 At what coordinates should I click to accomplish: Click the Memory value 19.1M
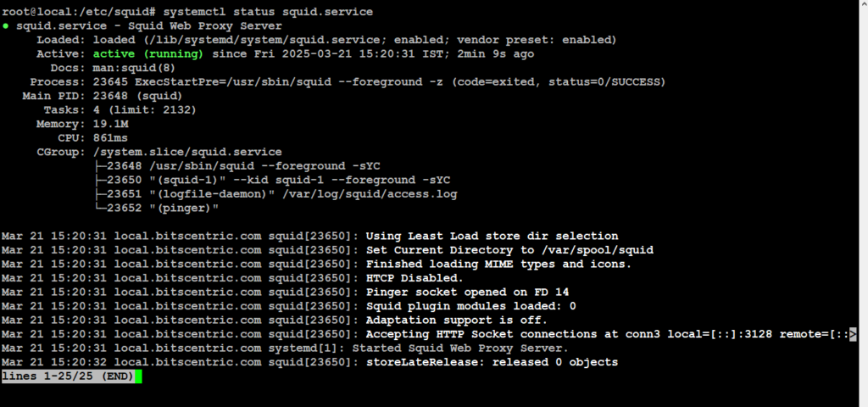tap(110, 124)
